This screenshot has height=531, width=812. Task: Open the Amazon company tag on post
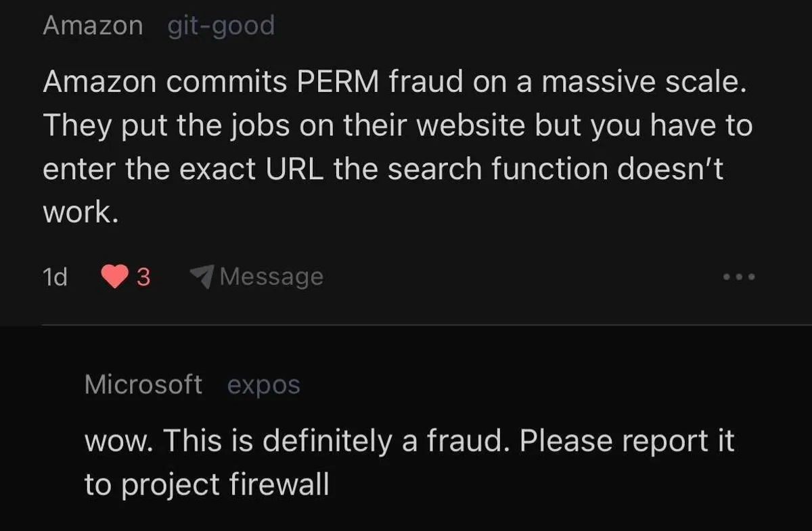pos(93,26)
